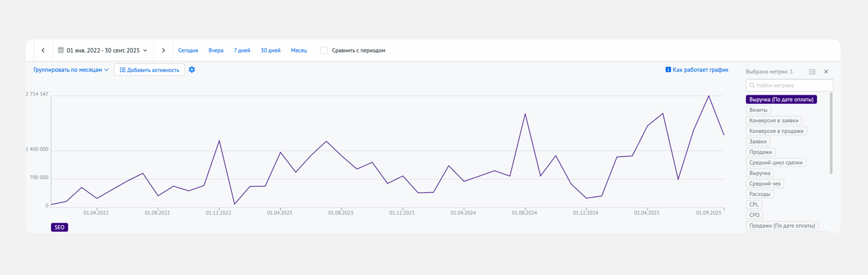Screen dimensions: 868x275
Task: Click the 'Найти метрику' search field
Action: pos(789,85)
